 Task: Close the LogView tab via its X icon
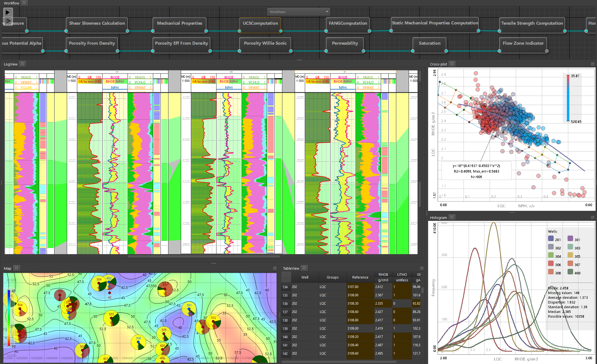click(x=23, y=64)
